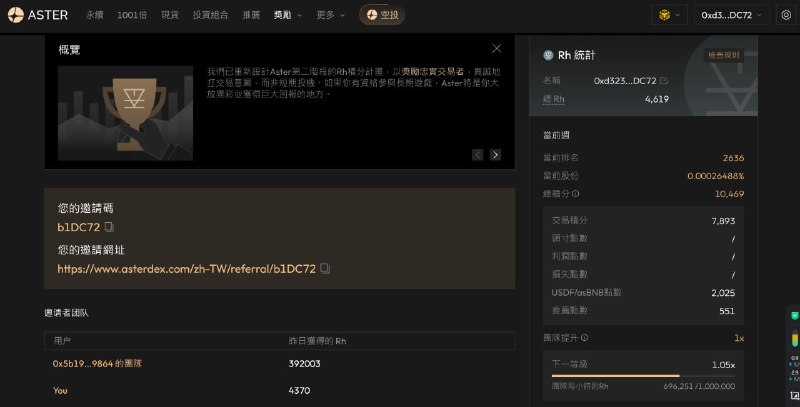Copy the referral URL link
Viewport: 800px width, 407px height.
pyautogui.click(x=325, y=269)
